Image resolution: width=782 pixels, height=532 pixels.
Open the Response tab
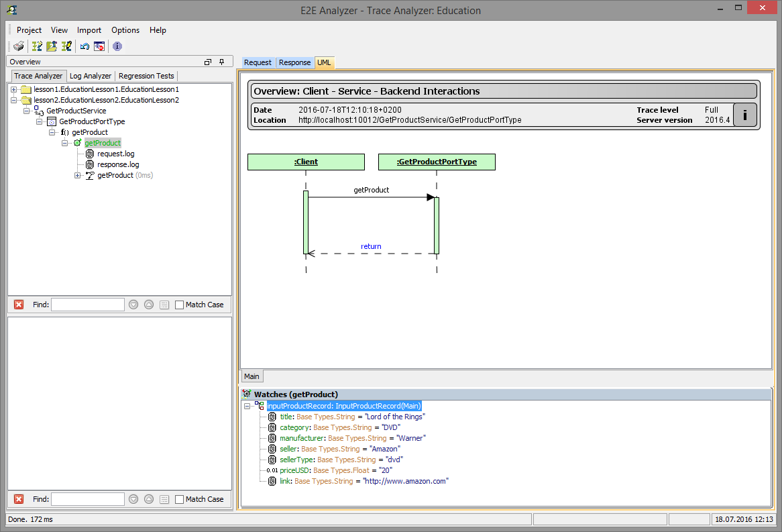pos(294,62)
